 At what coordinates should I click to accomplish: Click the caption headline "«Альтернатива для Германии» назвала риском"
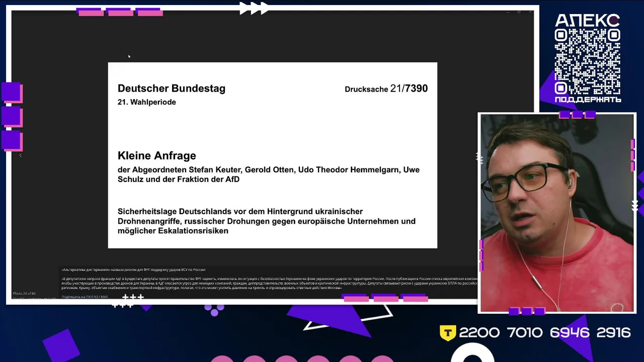[133, 269]
